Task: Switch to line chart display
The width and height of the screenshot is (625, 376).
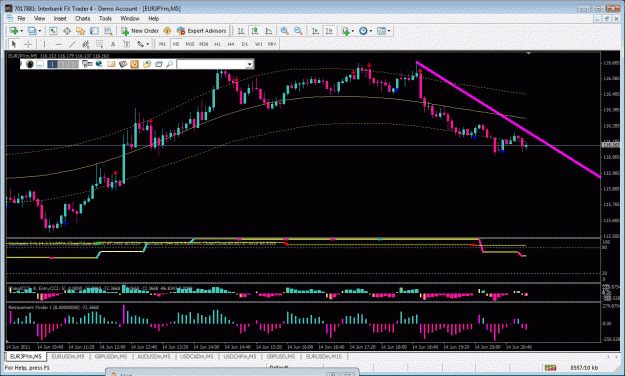Action: click(x=269, y=31)
